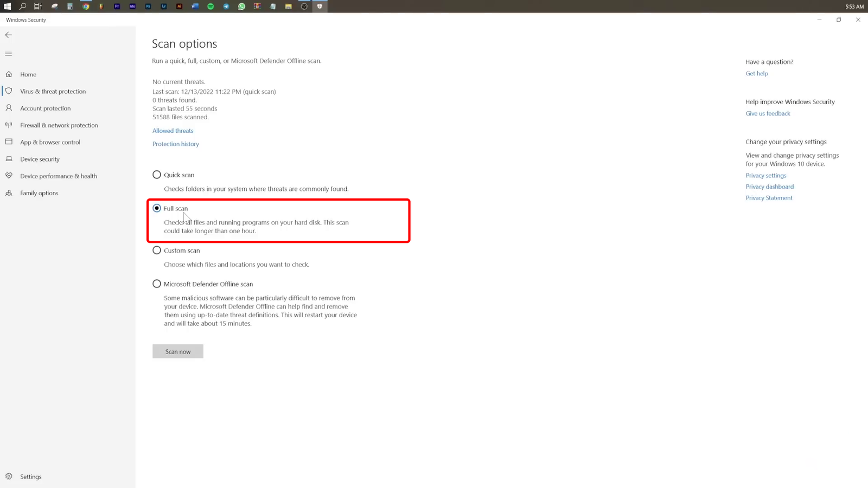The image size is (868, 488).
Task: Select the Quick scan radio button
Action: click(157, 175)
